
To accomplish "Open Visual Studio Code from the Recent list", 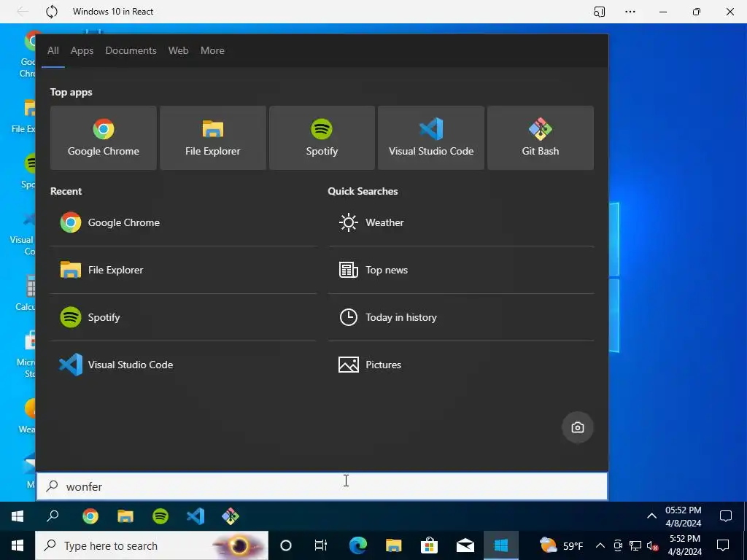I will click(183, 365).
